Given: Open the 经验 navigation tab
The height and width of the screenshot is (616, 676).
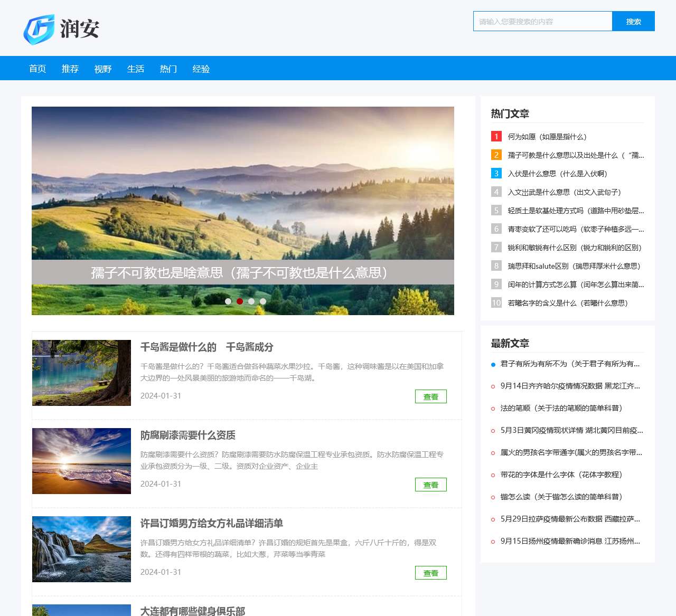Looking at the screenshot, I should point(201,69).
